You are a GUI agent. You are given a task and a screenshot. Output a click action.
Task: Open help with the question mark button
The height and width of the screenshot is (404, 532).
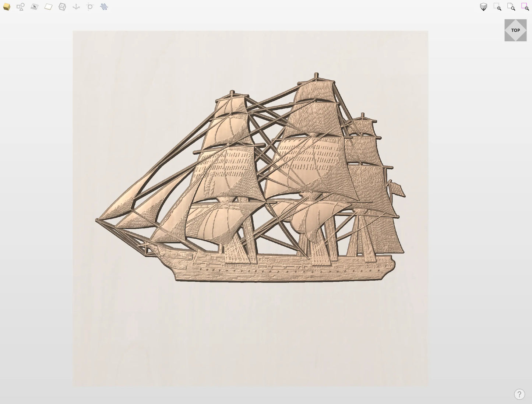pyautogui.click(x=519, y=394)
